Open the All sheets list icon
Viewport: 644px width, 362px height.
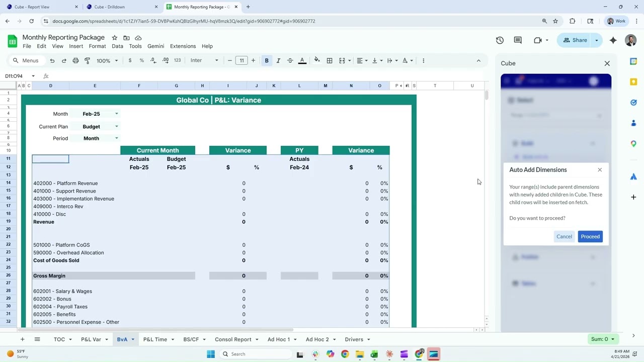click(x=37, y=339)
